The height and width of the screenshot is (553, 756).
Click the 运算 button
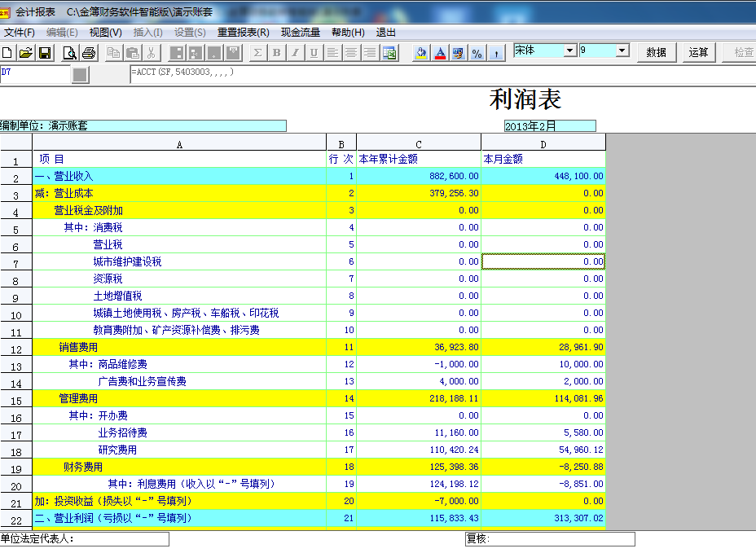(x=698, y=52)
